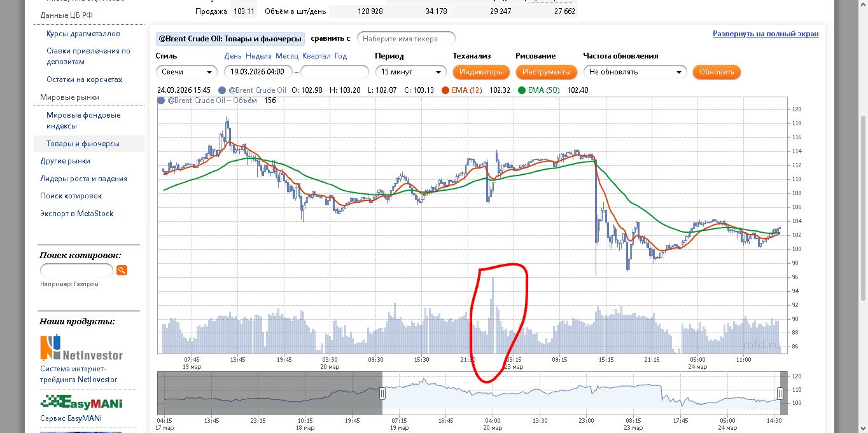
Task: Select the Месяц range link
Action: coord(287,56)
